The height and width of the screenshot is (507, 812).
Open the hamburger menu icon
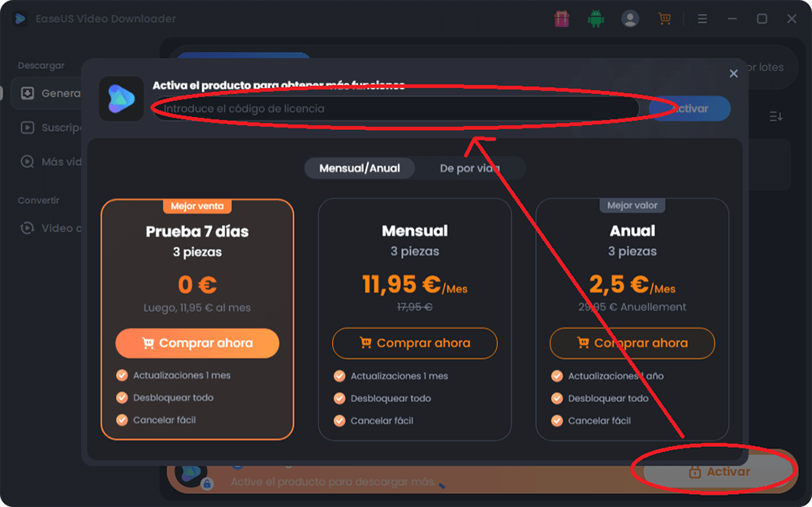point(702,19)
